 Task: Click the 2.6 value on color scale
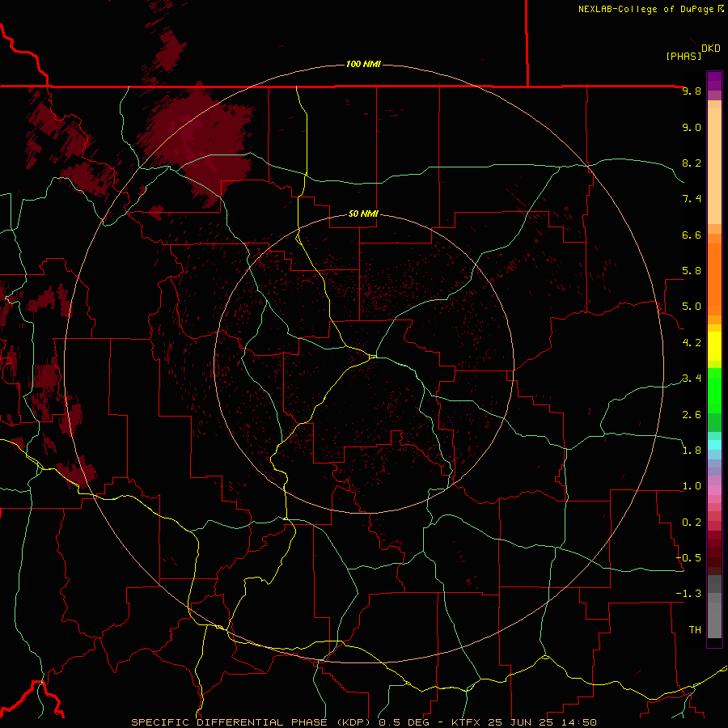point(692,414)
